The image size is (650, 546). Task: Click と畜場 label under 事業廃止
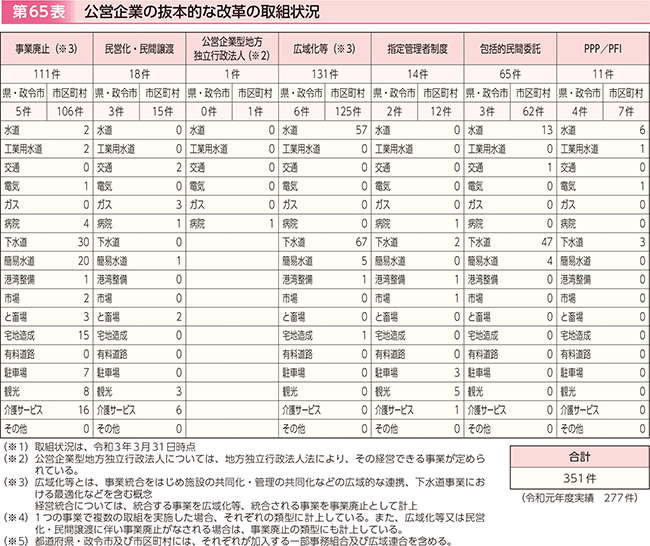click(x=16, y=317)
